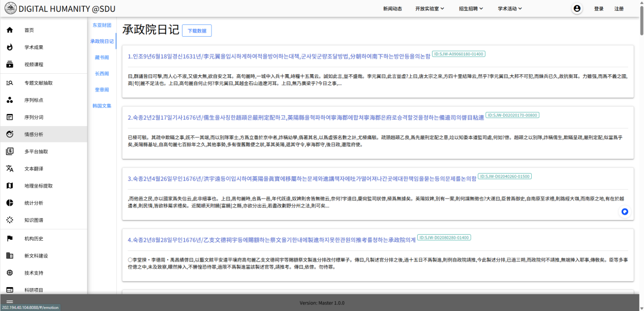The width and height of the screenshot is (644, 311).
Task: Open the 序列分词 sidebar icon
Action: click(10, 117)
